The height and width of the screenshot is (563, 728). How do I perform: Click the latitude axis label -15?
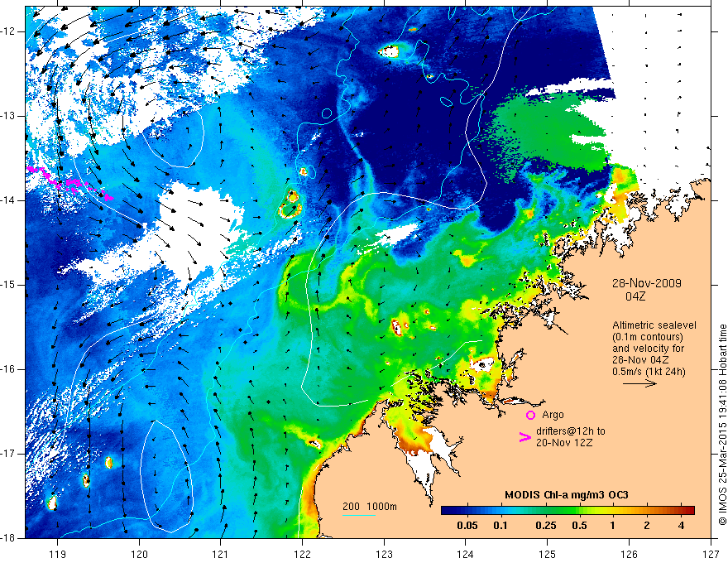pyautogui.click(x=9, y=285)
